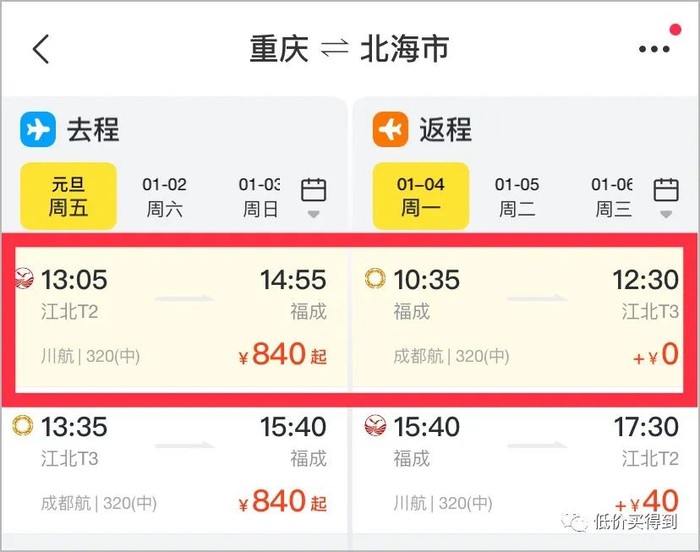Viewport: 700px width, 552px height.
Task: Tap the ¥840起 price on 13:05 flight
Action: click(x=282, y=355)
